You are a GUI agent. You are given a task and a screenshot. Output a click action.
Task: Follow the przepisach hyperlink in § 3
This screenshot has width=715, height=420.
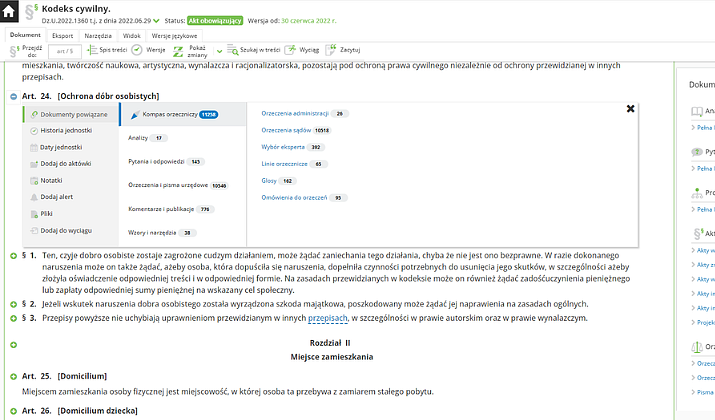(328, 318)
